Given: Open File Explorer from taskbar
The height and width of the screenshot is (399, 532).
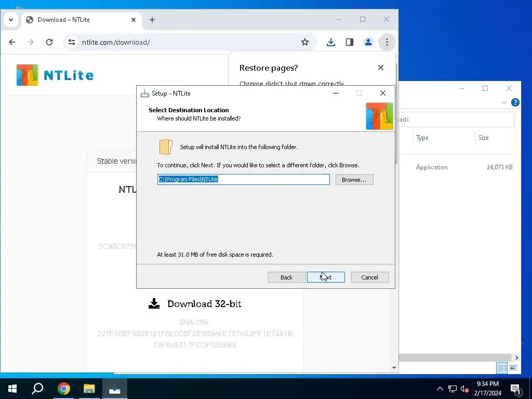Looking at the screenshot, I should click(x=89, y=389).
